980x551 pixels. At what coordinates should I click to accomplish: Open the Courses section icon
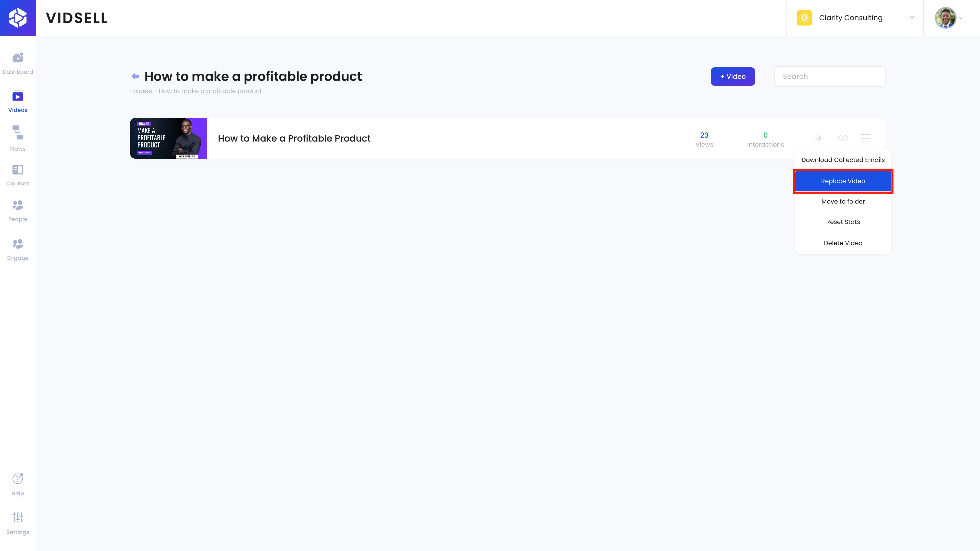pyautogui.click(x=18, y=170)
